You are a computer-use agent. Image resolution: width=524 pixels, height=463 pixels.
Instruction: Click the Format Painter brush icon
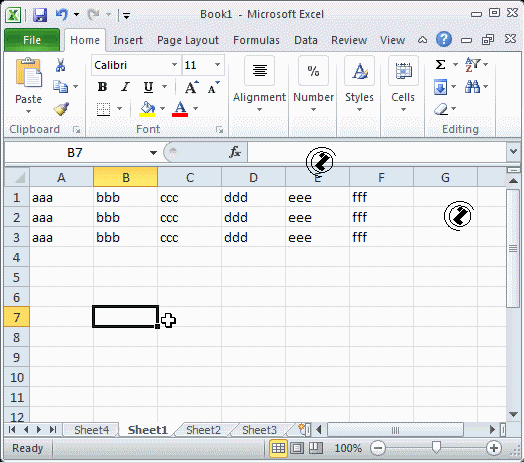tap(61, 109)
